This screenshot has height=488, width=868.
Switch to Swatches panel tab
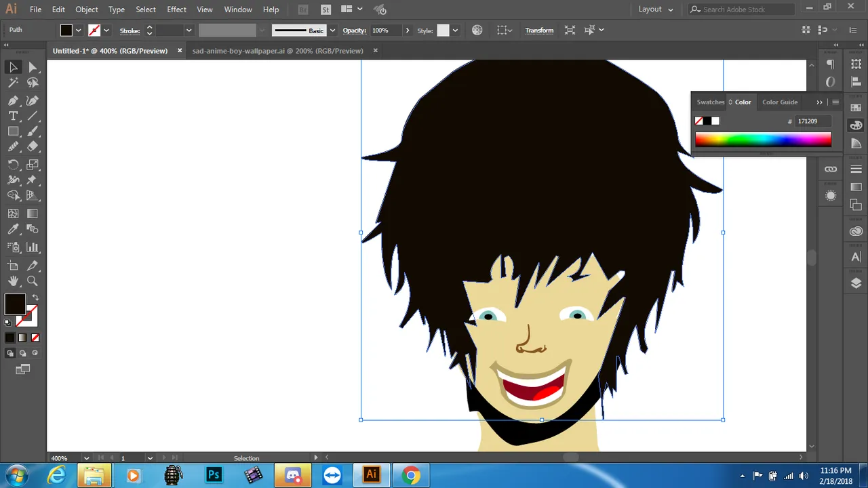click(x=711, y=102)
